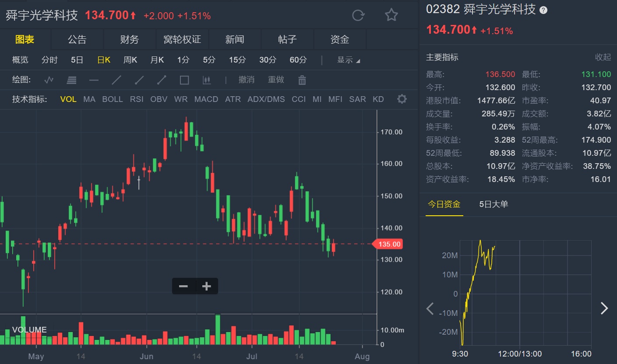The image size is (617, 364).
Task: Select the horizontal line drawing tool
Action: point(94,80)
